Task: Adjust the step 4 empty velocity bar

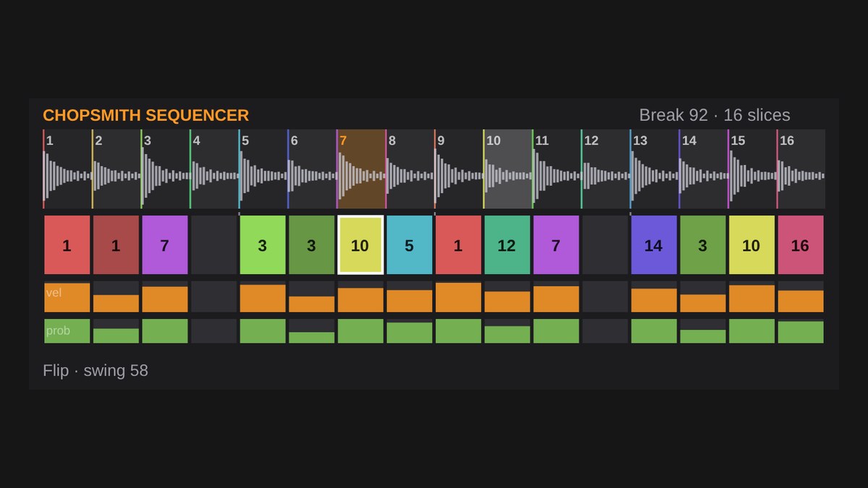Action: click(214, 296)
